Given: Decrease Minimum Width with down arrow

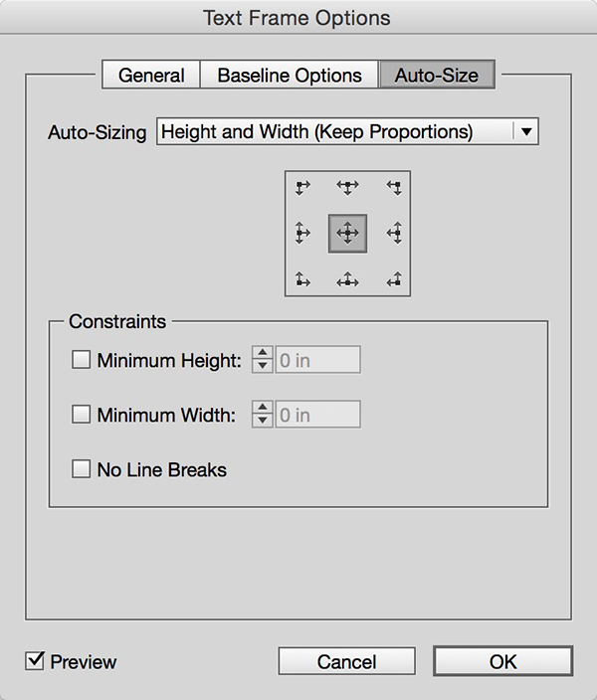Looking at the screenshot, I should point(263,421).
